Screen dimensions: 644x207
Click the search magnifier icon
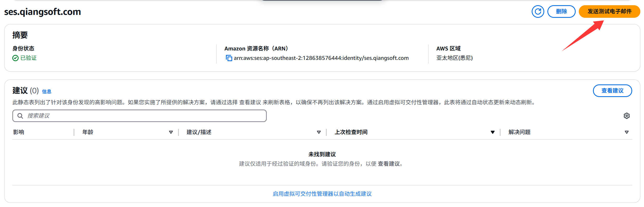tap(20, 116)
